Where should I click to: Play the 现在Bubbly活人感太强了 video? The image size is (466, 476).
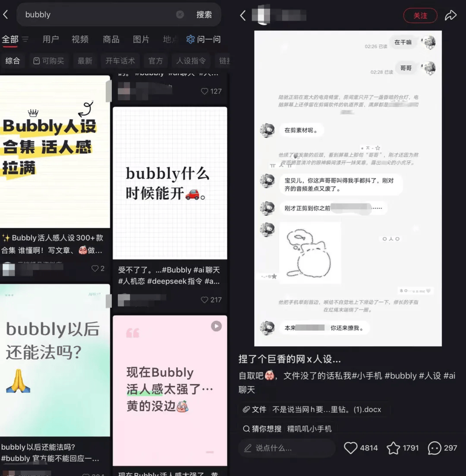tap(216, 326)
